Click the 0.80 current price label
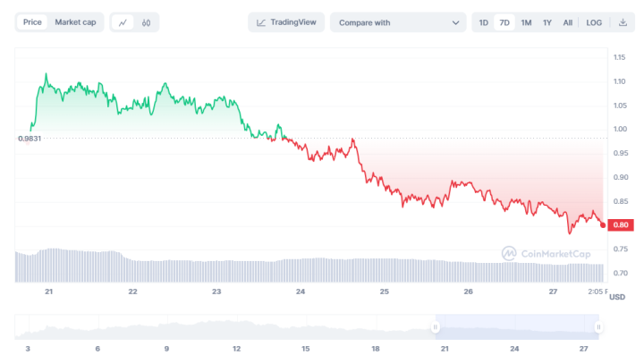Viewport: 644px width, 355px height. click(x=621, y=225)
